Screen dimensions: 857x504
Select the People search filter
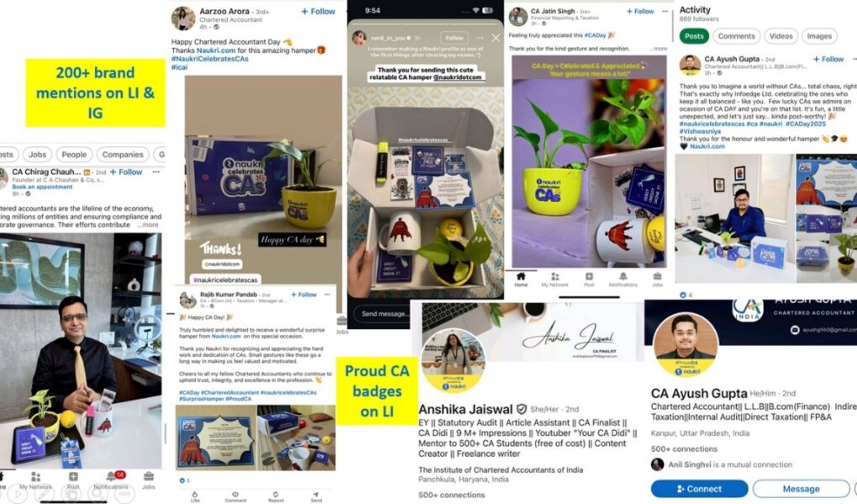click(x=74, y=155)
